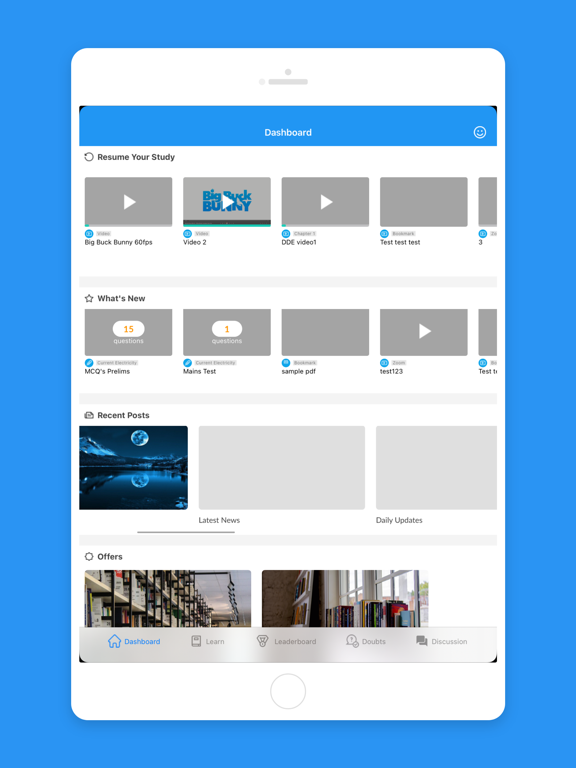Screen dimensions: 576x768
Task: Click the sample pdf title text
Action: pyautogui.click(x=299, y=372)
